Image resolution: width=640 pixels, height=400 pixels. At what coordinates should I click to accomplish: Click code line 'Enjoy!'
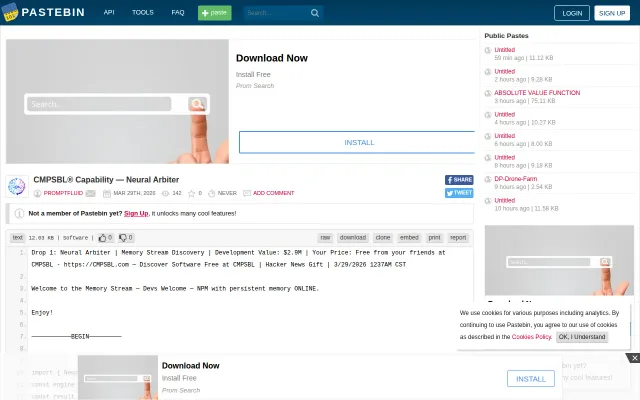click(x=42, y=313)
